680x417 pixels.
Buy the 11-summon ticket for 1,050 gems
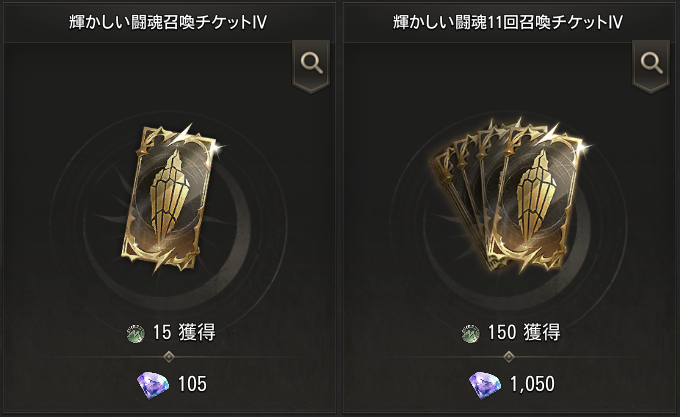coord(512,385)
